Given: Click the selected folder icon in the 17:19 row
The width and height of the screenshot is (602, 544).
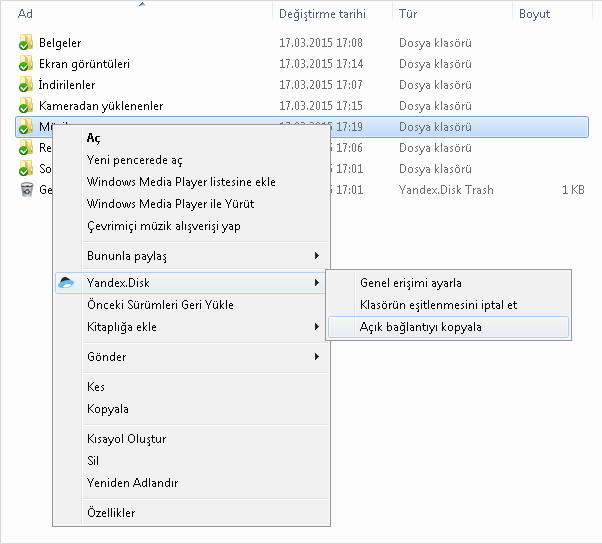Looking at the screenshot, I should tap(26, 127).
